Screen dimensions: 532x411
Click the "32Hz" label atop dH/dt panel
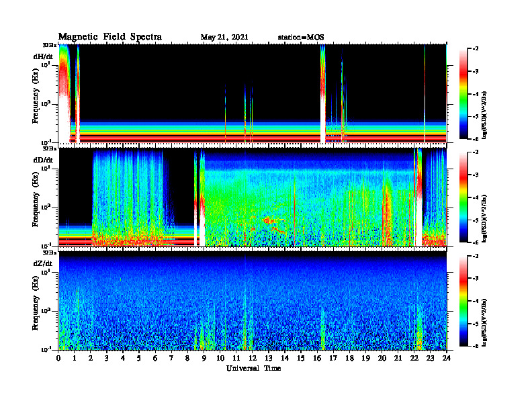50,44
